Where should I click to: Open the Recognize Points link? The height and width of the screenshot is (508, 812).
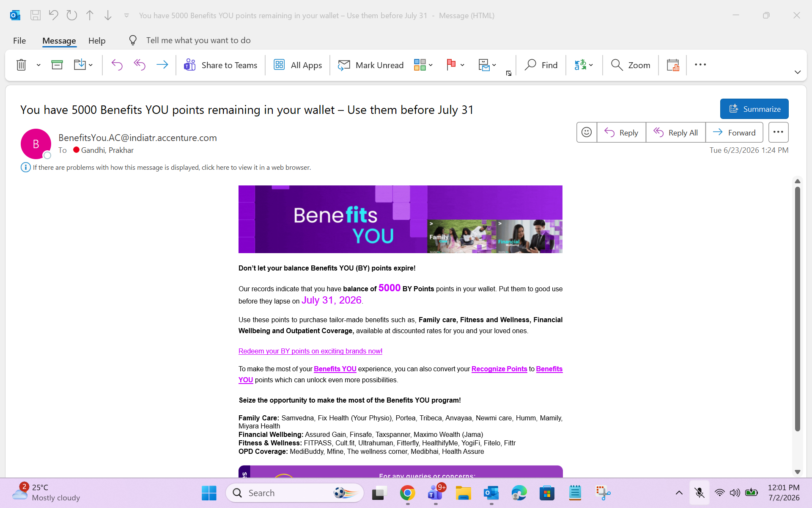(499, 369)
